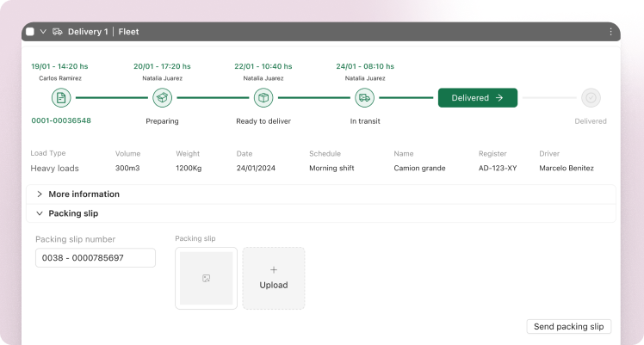Open the three-dot menu in header

[610, 32]
